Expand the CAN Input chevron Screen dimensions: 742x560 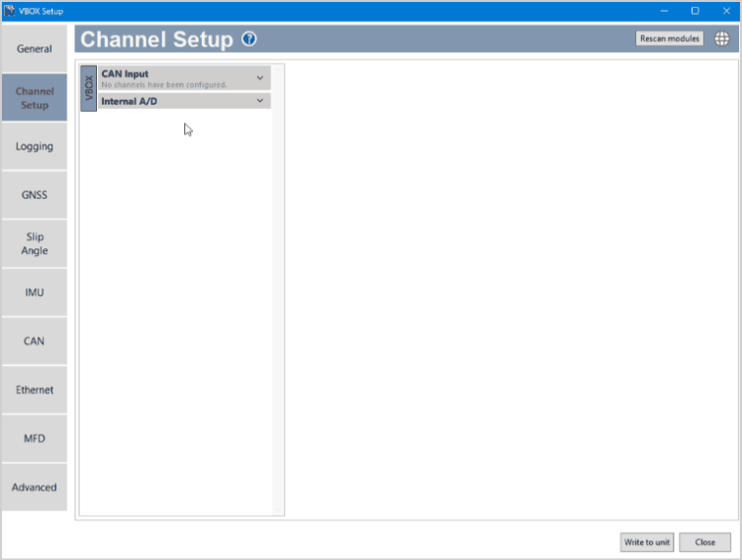click(x=260, y=77)
